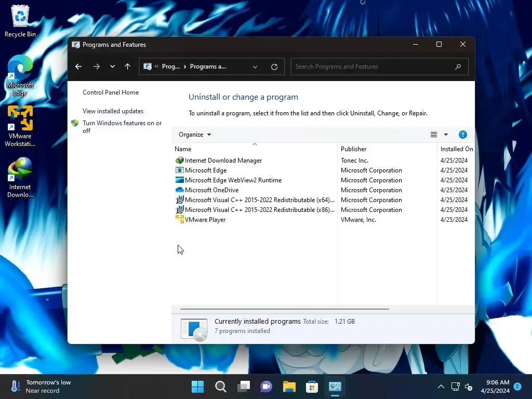Click the "Tonec Inc." publisher cell
This screenshot has width=532, height=399.
click(354, 161)
